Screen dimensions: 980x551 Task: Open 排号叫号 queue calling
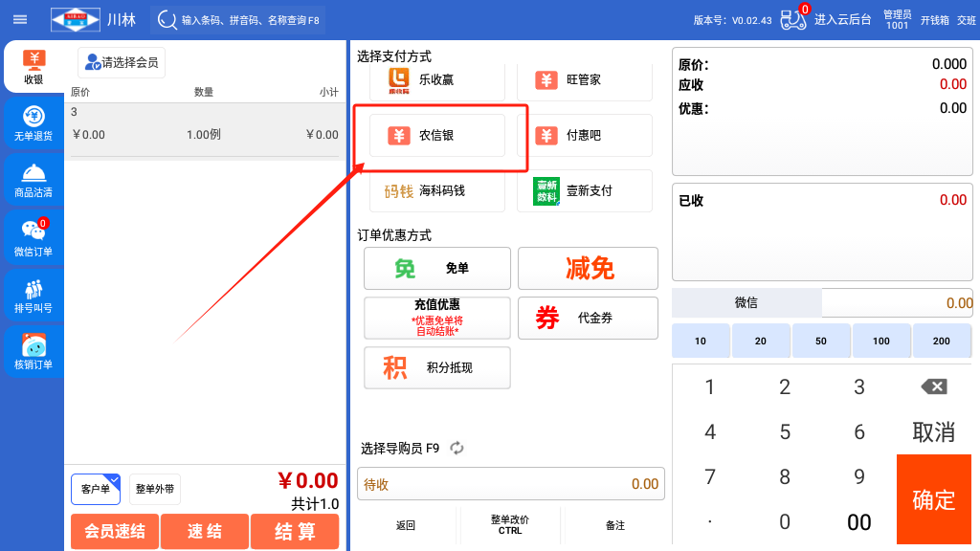(x=33, y=295)
